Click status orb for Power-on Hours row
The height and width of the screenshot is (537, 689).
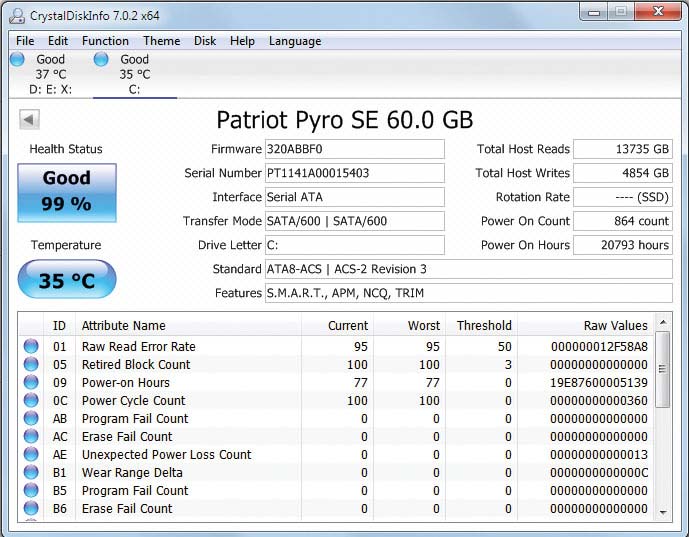[x=31, y=382]
